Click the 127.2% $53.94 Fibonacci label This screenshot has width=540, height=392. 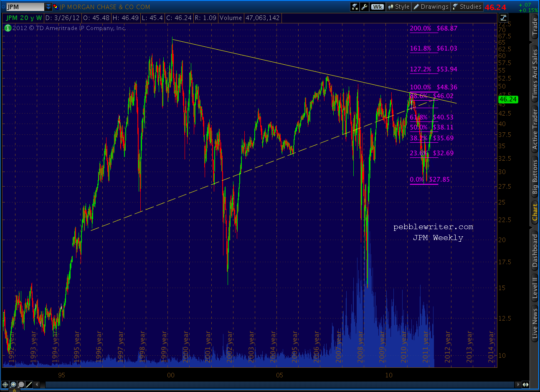(434, 69)
